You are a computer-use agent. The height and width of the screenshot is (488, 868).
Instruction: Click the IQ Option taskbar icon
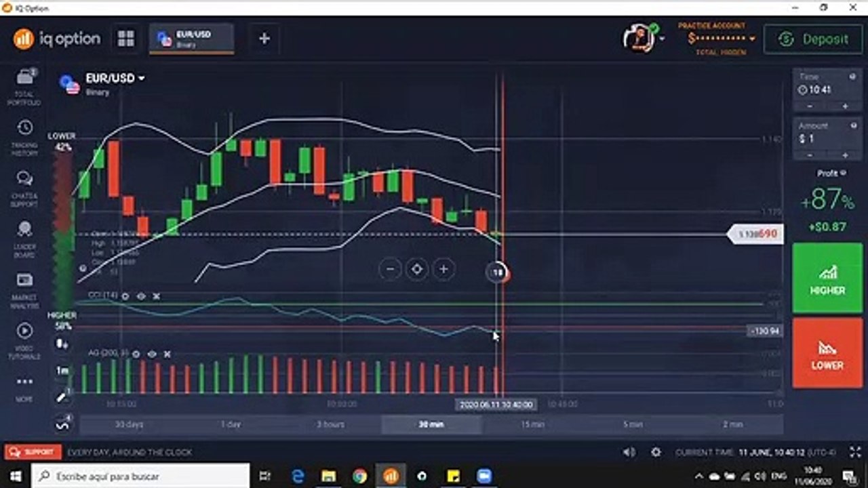pyautogui.click(x=391, y=476)
